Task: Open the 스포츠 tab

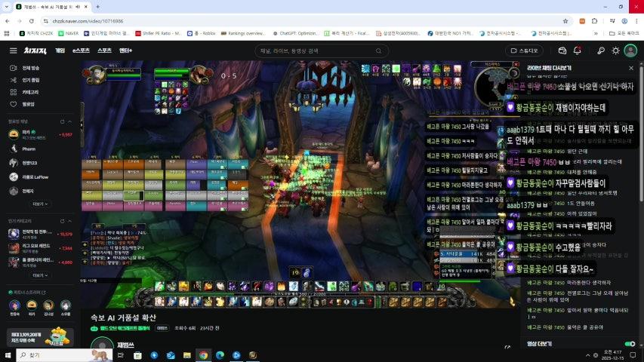Action: [x=104, y=51]
